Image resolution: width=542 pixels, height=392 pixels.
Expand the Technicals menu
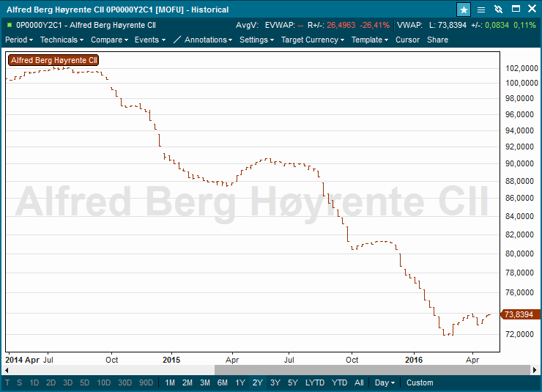[62, 40]
